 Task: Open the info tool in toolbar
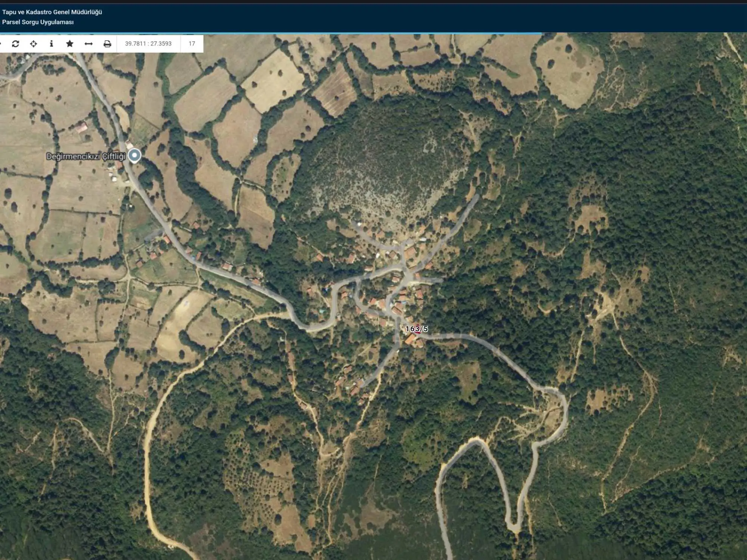[x=52, y=44]
